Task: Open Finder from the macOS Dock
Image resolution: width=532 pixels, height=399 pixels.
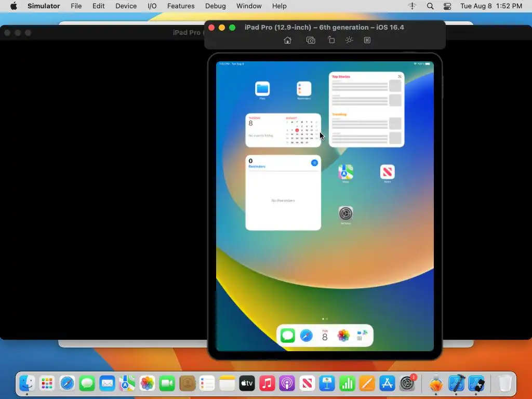Action: [27, 383]
